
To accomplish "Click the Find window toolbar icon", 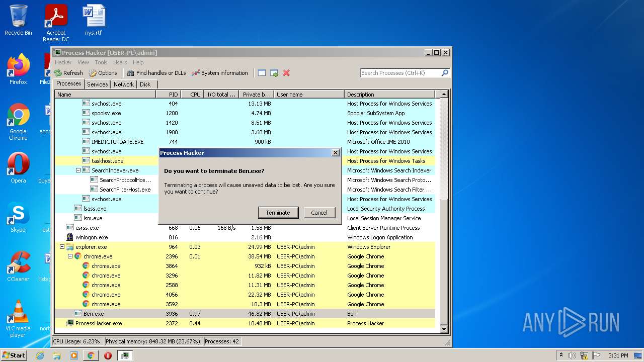I will click(262, 73).
